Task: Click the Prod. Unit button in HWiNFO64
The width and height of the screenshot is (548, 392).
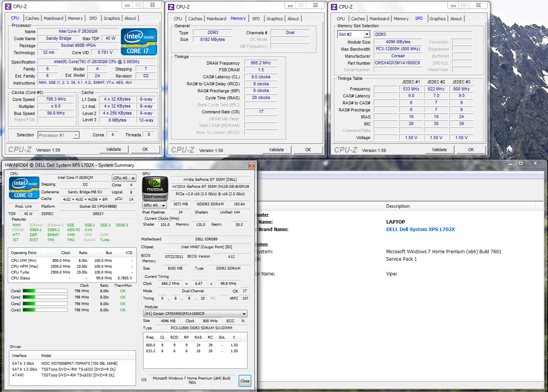Action: coord(23,207)
